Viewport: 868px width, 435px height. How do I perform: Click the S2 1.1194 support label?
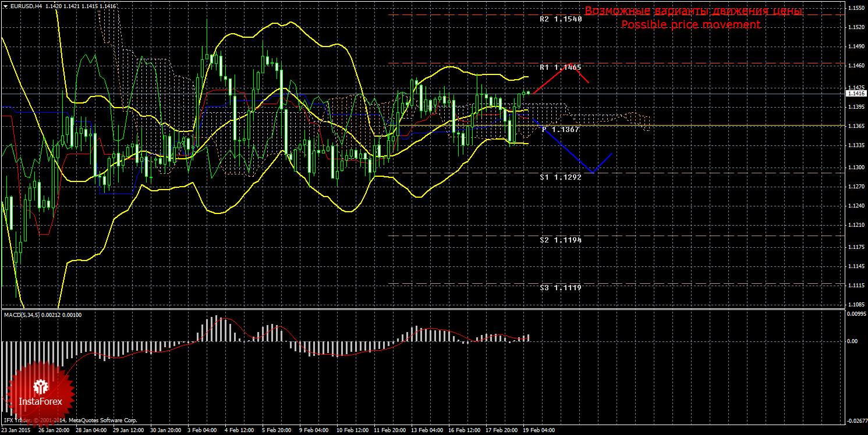561,240
